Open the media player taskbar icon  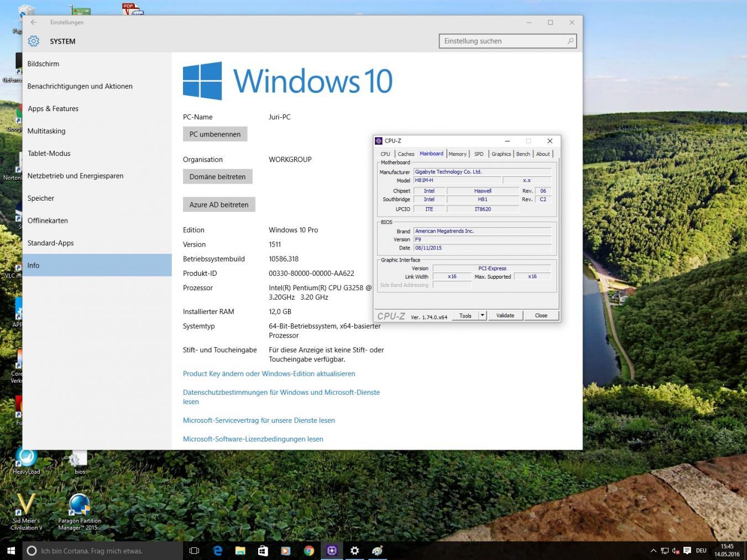tap(286, 551)
